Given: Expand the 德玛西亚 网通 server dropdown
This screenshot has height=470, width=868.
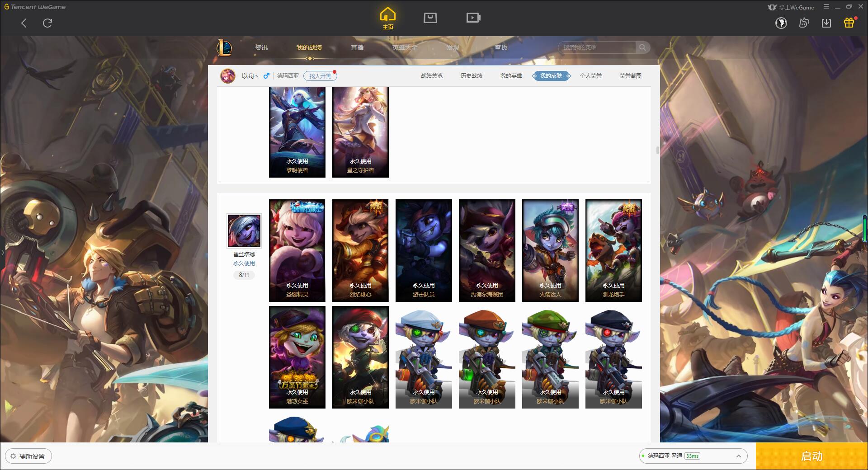Looking at the screenshot, I should tap(693, 456).
